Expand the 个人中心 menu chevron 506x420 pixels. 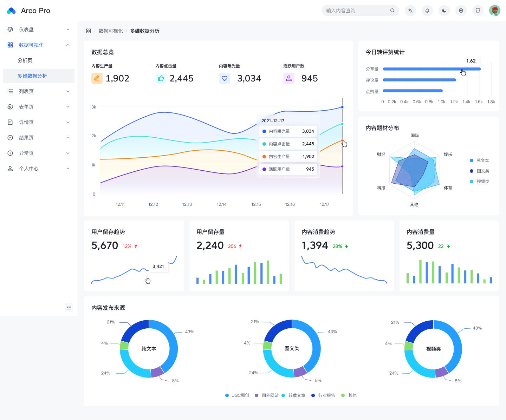tap(68, 169)
